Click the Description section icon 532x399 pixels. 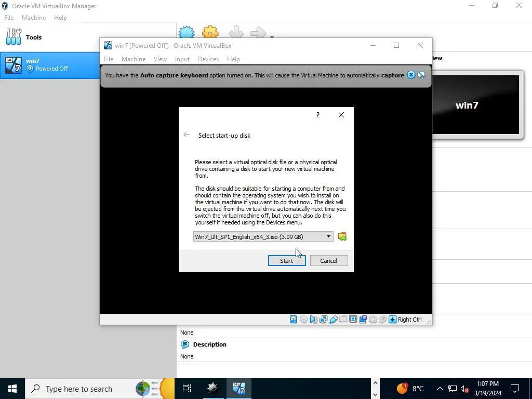[x=185, y=344]
